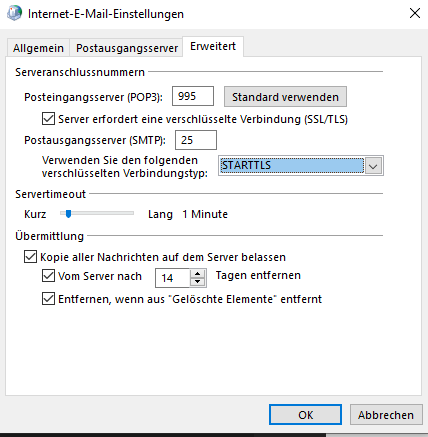The height and width of the screenshot is (437, 428).
Task: Increase days with the spinner up arrow
Action: [198, 274]
